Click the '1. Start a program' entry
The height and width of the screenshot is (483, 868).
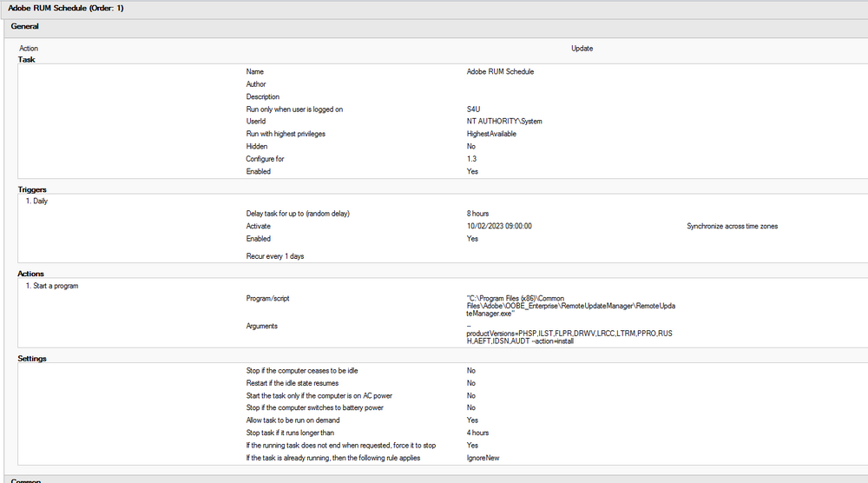(52, 286)
